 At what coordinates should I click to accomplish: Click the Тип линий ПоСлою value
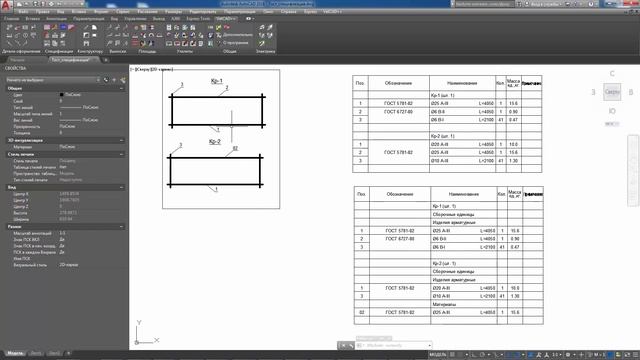[x=91, y=107]
